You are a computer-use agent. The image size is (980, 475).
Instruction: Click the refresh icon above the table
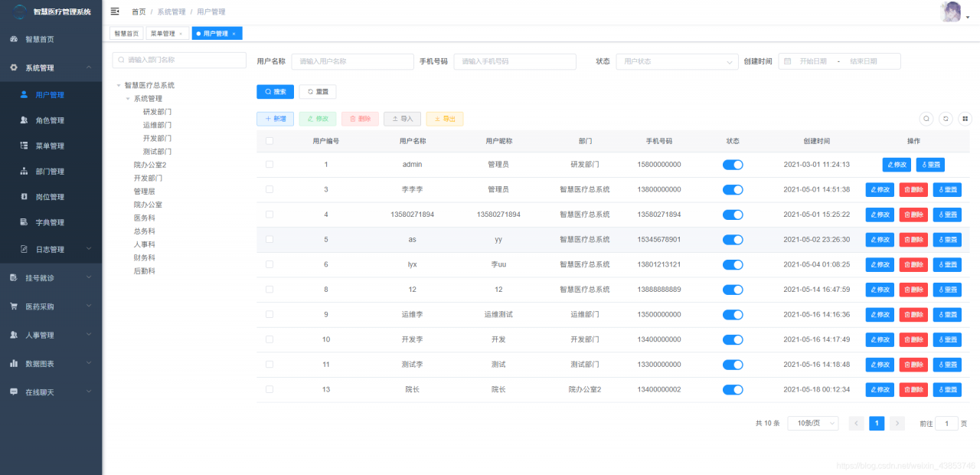coord(946,119)
